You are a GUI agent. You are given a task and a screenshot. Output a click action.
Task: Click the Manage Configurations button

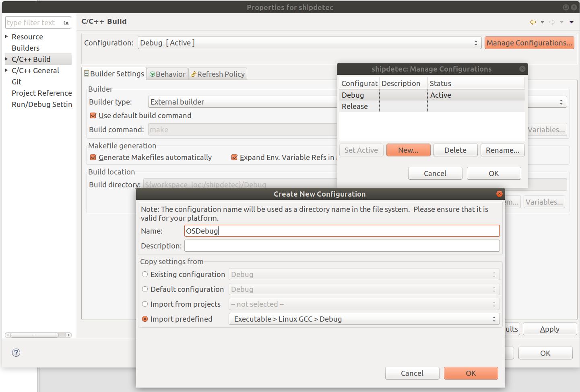529,43
